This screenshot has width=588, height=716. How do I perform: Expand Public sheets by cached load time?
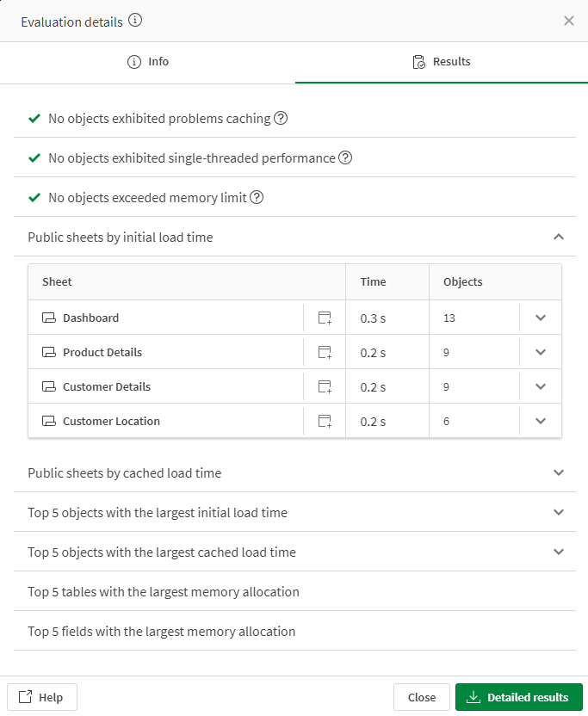coord(559,473)
